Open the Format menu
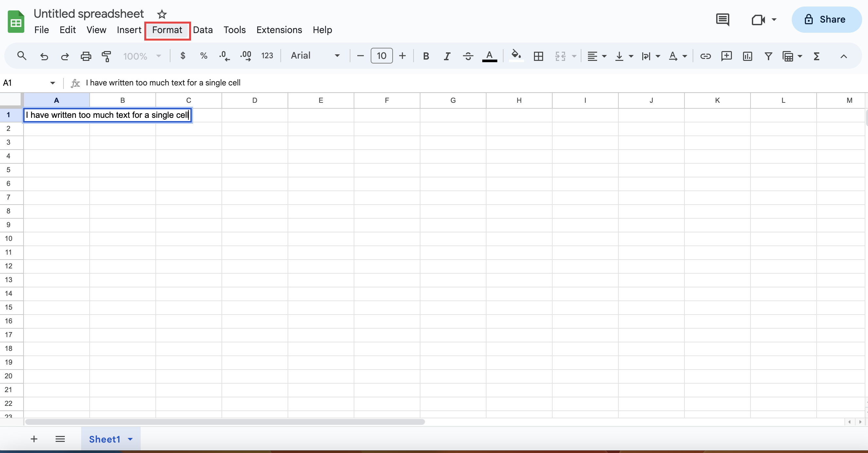The height and width of the screenshot is (453, 868). click(168, 30)
